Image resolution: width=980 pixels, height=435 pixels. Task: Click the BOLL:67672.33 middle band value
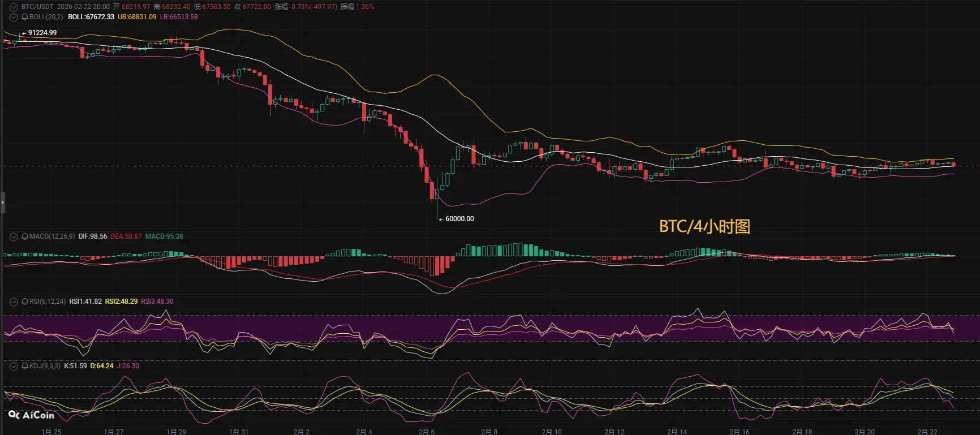point(91,17)
